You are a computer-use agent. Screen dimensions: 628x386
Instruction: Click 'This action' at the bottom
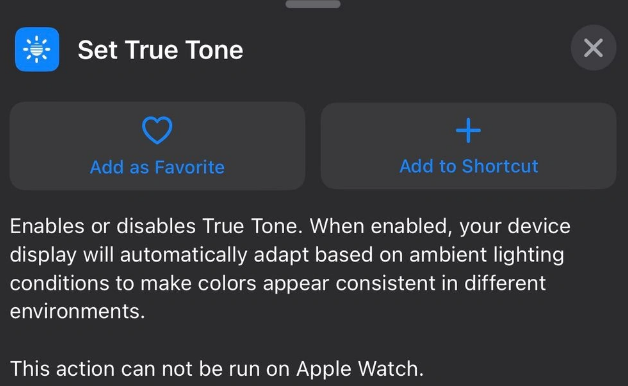click(62, 369)
